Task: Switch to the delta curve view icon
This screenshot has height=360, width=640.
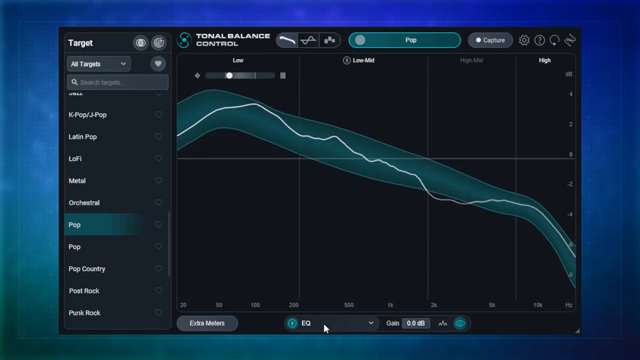Action: click(x=308, y=40)
